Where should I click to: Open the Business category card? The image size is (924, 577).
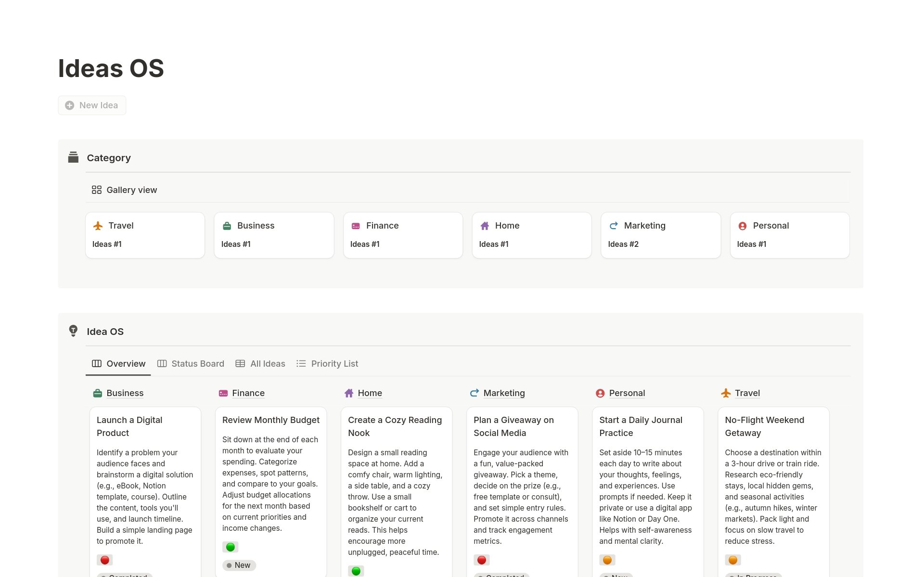click(x=274, y=235)
